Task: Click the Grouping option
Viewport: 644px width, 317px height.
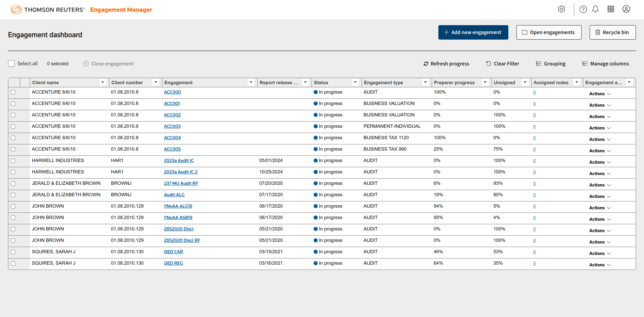Action: click(550, 64)
